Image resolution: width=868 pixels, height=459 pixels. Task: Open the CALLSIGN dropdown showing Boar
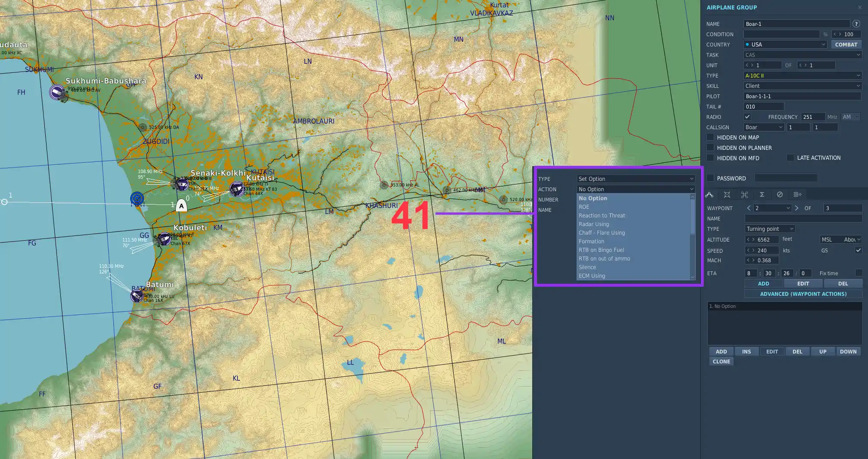tap(764, 127)
